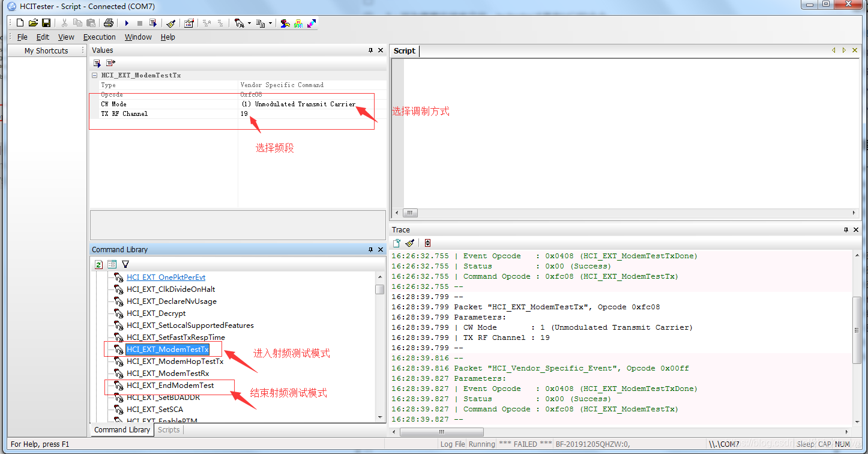The height and width of the screenshot is (454, 868).
Task: Click the New script icon in toolbar
Action: (x=20, y=23)
